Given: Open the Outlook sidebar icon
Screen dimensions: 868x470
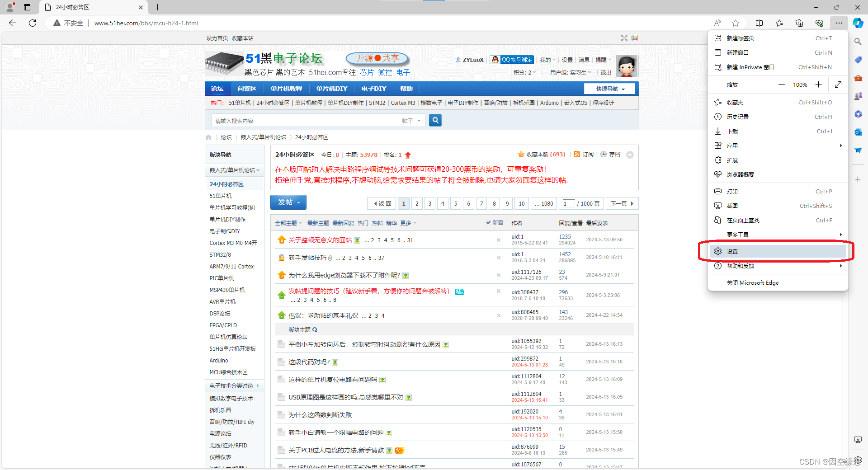Looking at the screenshot, I should pyautogui.click(x=858, y=132).
